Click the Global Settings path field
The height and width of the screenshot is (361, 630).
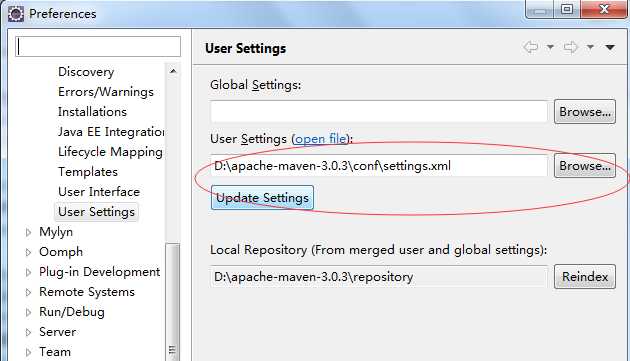pos(379,112)
